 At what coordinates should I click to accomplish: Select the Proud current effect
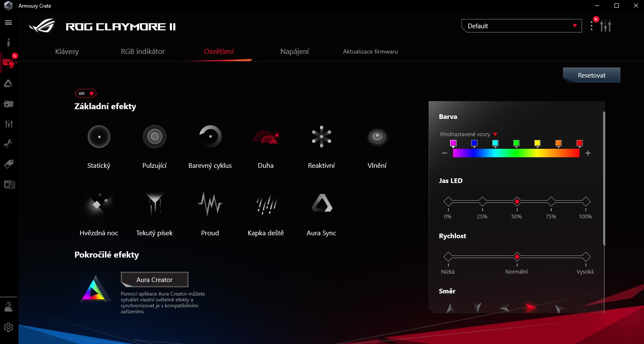[210, 204]
